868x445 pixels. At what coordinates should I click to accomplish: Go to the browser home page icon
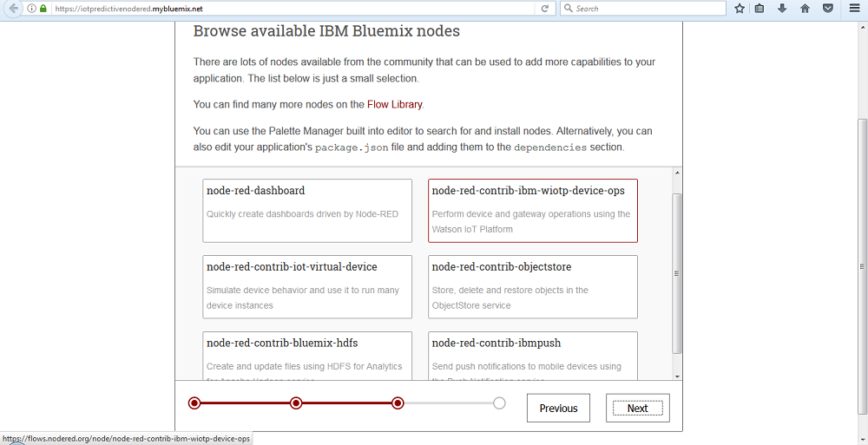pyautogui.click(x=805, y=9)
